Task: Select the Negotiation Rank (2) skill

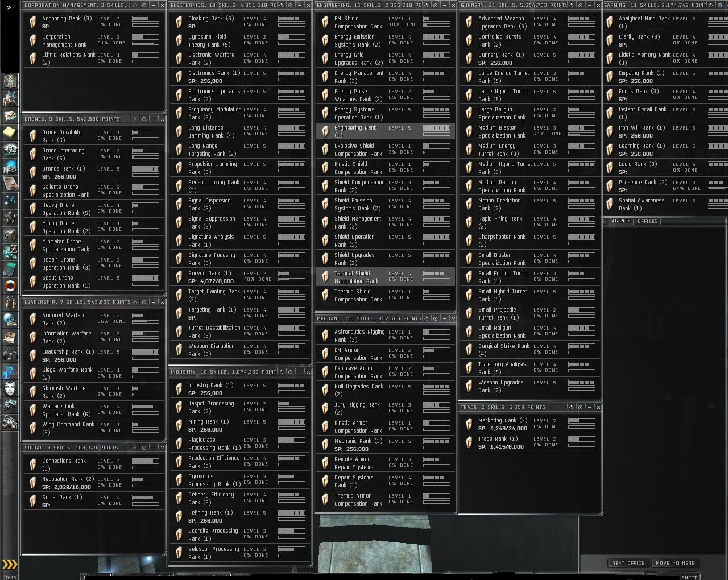Action: tap(93, 483)
